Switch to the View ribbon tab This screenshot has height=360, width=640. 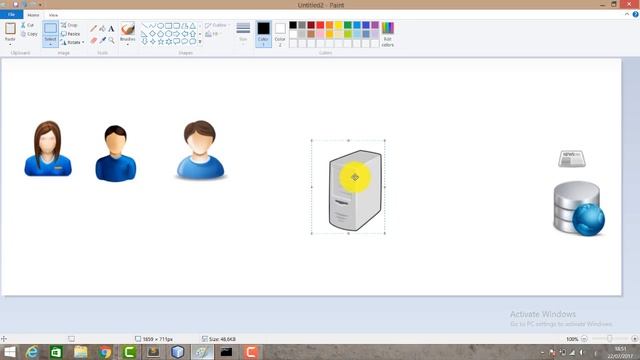click(x=53, y=15)
